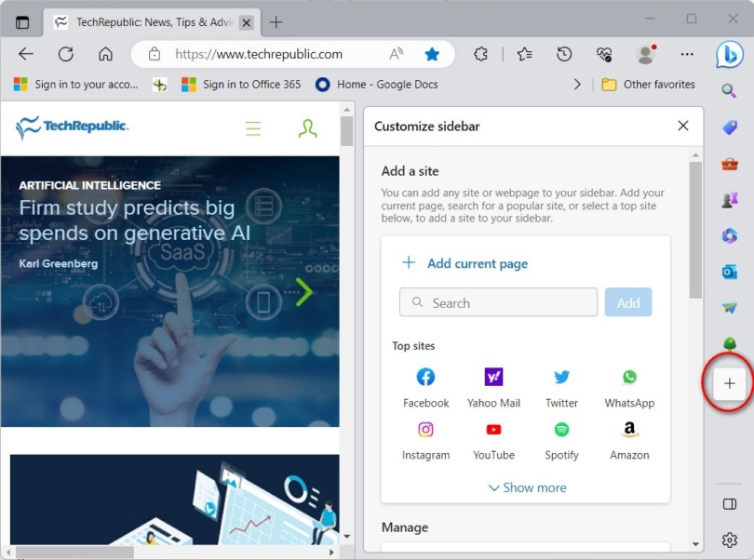Open the Shopping tag icon in sidebar
Viewport: 754px width, 560px height.
pos(730,127)
